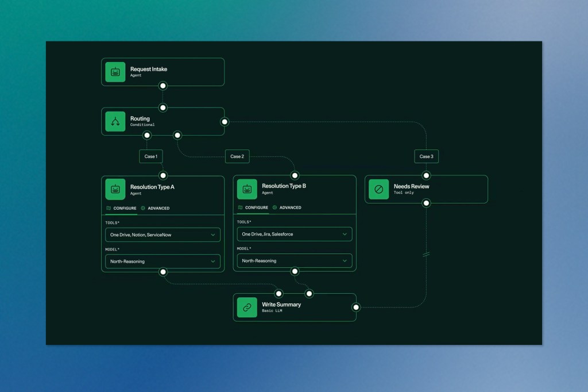Select the Needs Review node title
588x392 pixels.
[411, 186]
